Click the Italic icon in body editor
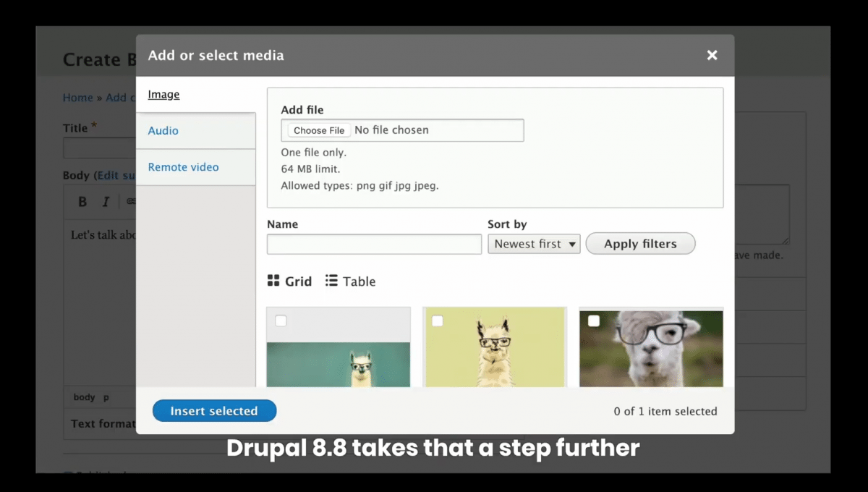 (106, 202)
